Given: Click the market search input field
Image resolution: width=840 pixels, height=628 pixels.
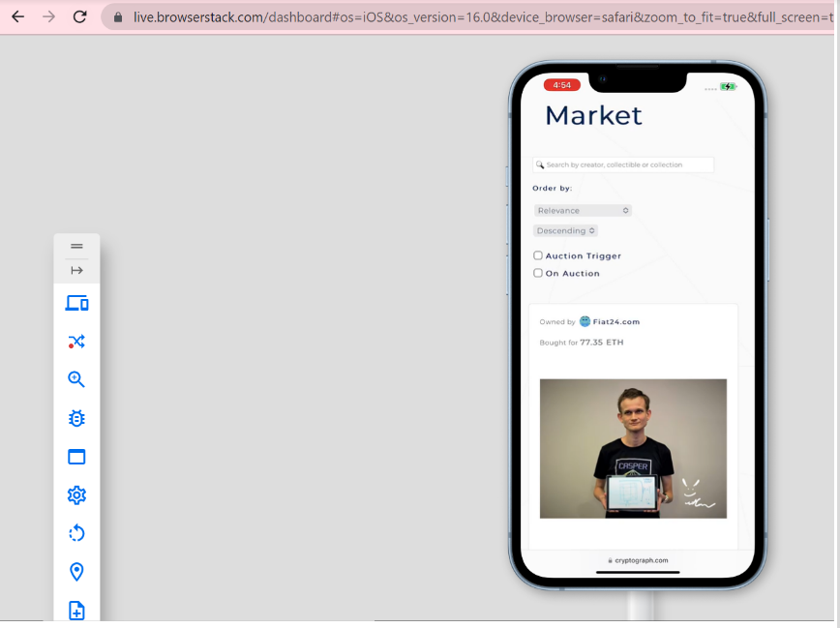Looking at the screenshot, I should (x=624, y=164).
